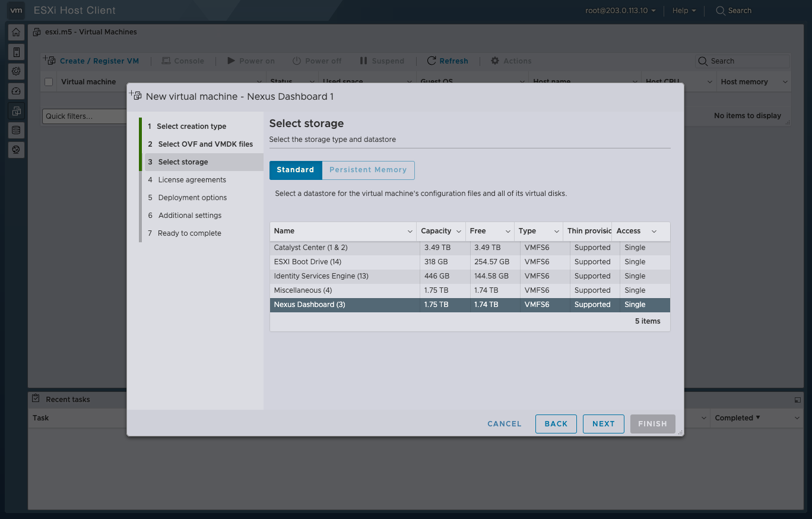Open the Monitor gauge icon in the sidebar

pos(16,91)
